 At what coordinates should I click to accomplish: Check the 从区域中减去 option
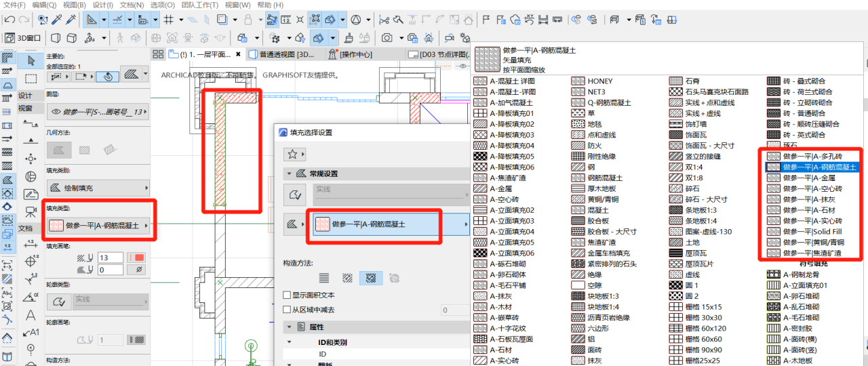(x=287, y=310)
